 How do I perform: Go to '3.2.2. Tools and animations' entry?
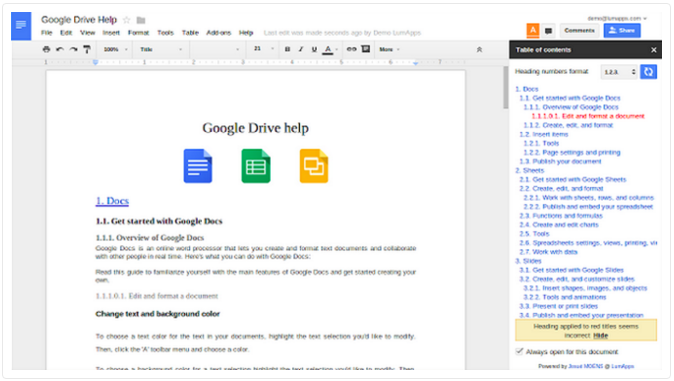coord(565,297)
